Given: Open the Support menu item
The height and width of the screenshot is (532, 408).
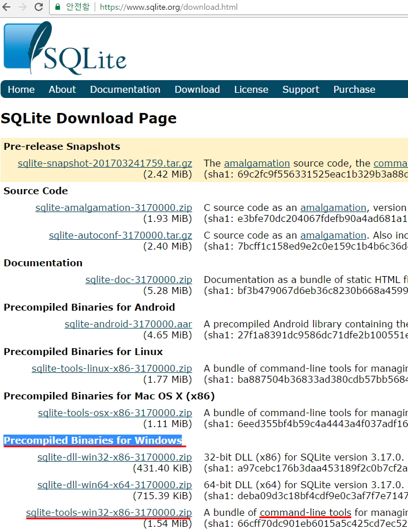Looking at the screenshot, I should coord(301,89).
